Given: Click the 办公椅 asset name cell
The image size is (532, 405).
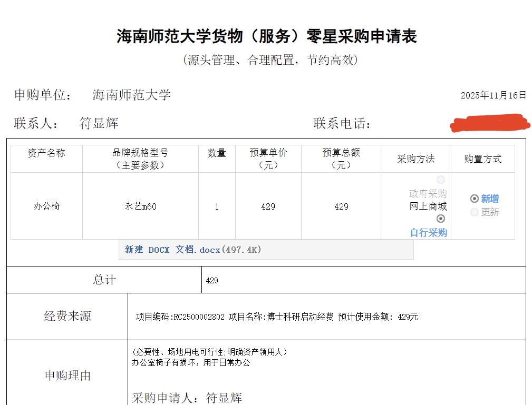Looking at the screenshot, I should tap(47, 206).
